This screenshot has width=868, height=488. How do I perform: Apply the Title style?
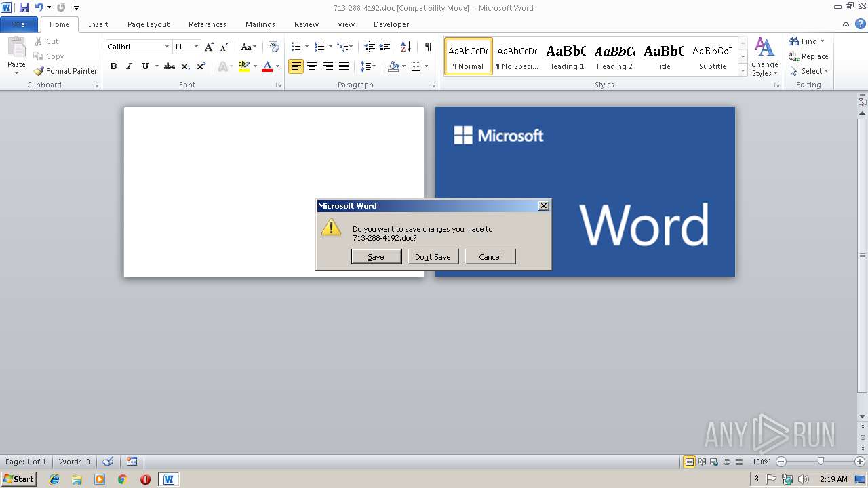pos(664,56)
